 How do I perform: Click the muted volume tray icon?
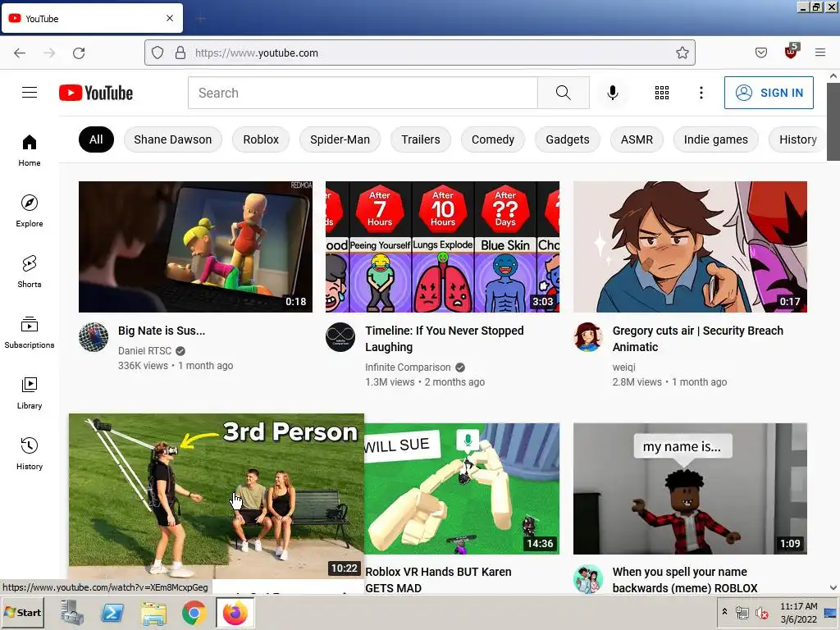coord(761,613)
